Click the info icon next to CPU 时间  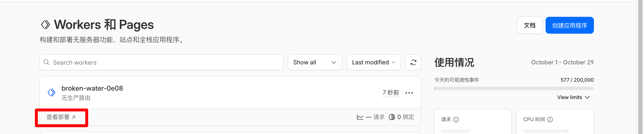coord(550,120)
